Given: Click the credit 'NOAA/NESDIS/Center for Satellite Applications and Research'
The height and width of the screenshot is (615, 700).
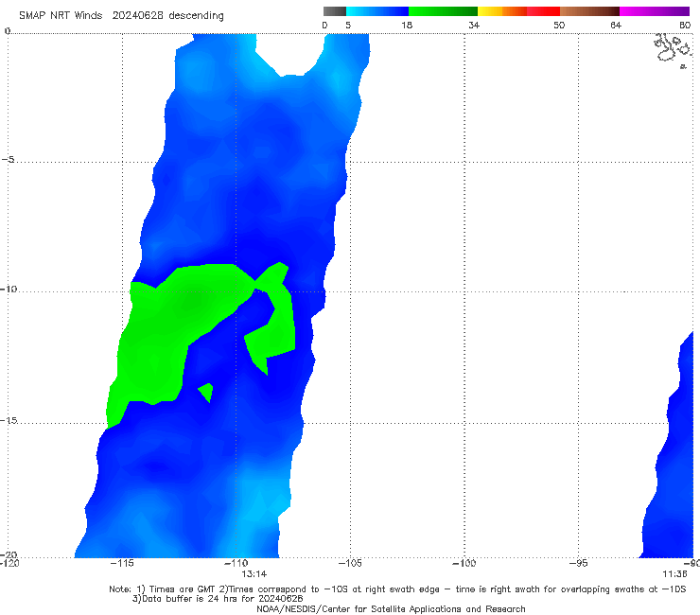Looking at the screenshot, I should coord(391,609).
